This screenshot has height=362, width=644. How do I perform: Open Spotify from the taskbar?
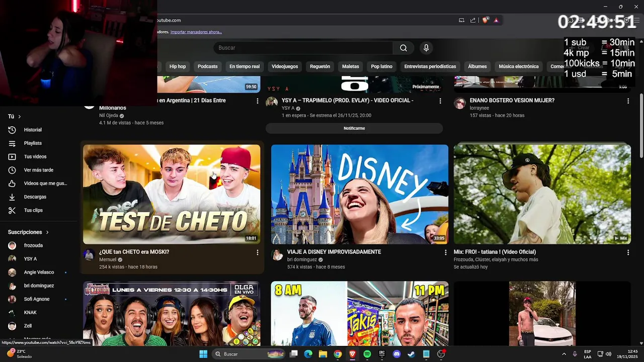[x=367, y=354]
